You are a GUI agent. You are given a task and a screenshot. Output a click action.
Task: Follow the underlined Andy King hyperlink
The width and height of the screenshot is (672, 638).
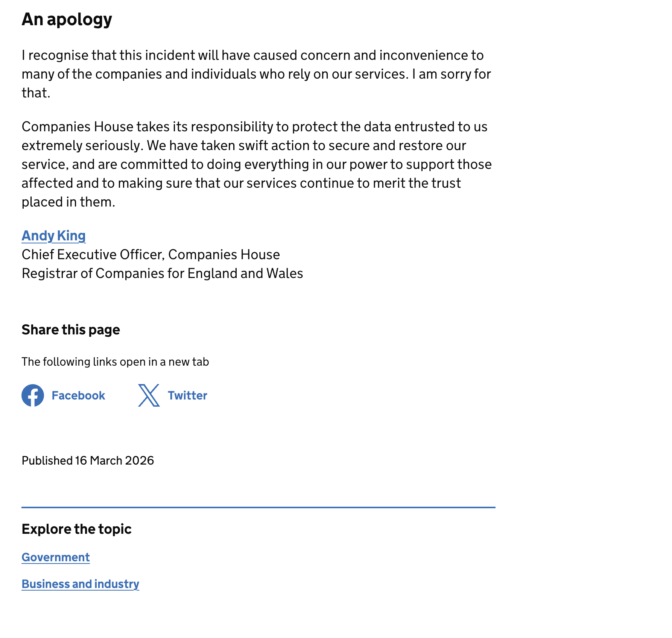pyautogui.click(x=53, y=235)
